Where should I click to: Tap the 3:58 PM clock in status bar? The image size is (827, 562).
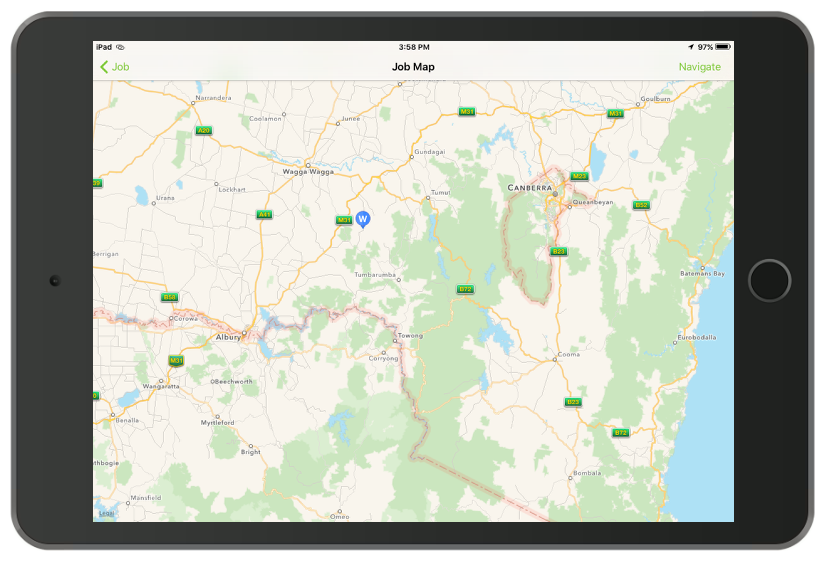(x=414, y=47)
